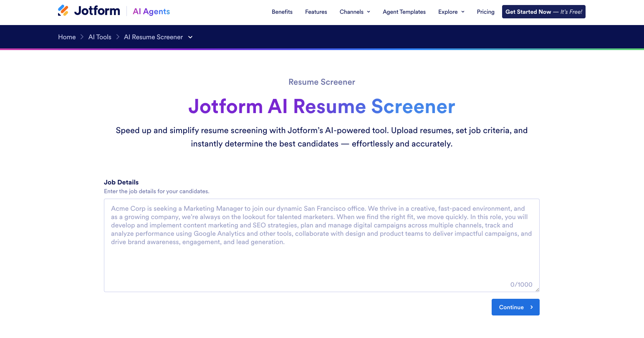The height and width of the screenshot is (338, 644).
Task: Click the Jotform wordmark text
Action: 97,11
